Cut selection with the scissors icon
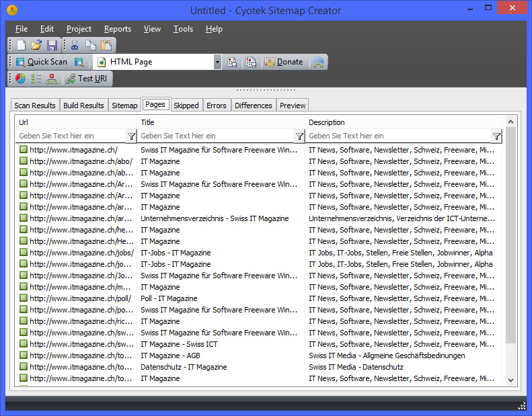Image resolution: width=532 pixels, height=416 pixels. click(75, 45)
